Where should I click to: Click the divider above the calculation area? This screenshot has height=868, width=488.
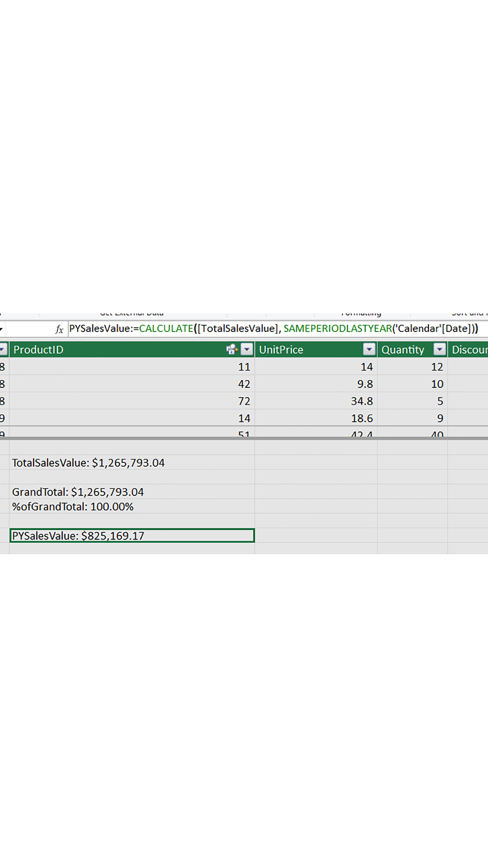click(244, 438)
